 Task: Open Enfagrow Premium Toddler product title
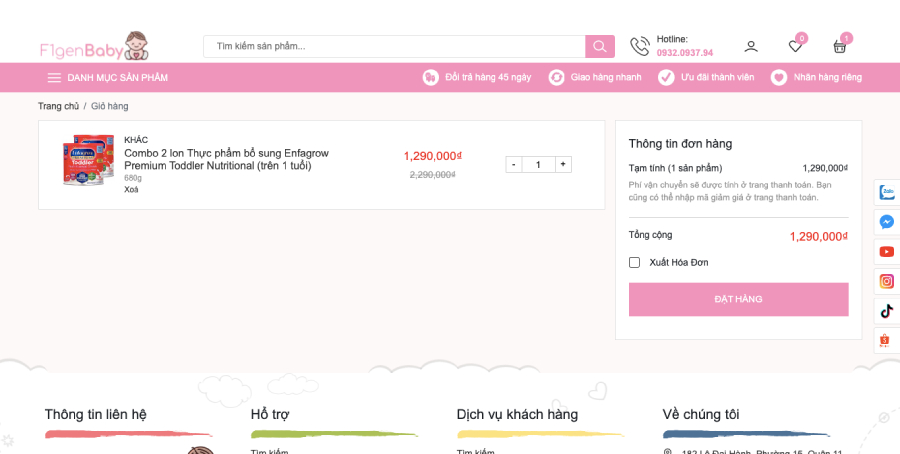coord(226,160)
